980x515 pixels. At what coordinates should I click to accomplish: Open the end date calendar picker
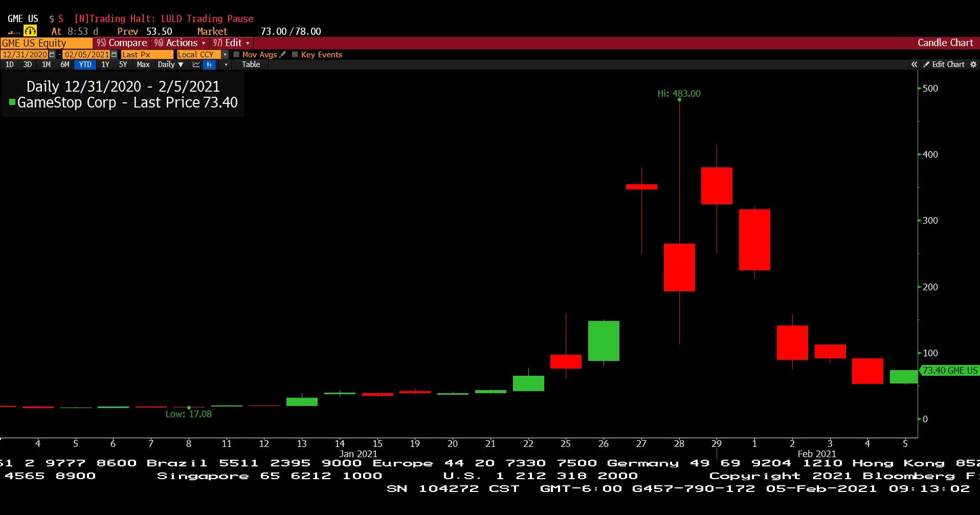[x=114, y=54]
